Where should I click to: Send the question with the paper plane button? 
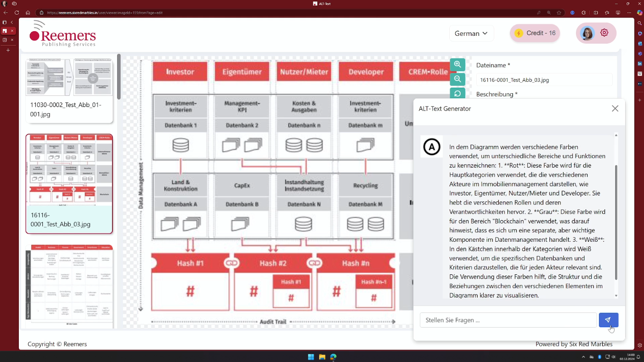pos(608,320)
